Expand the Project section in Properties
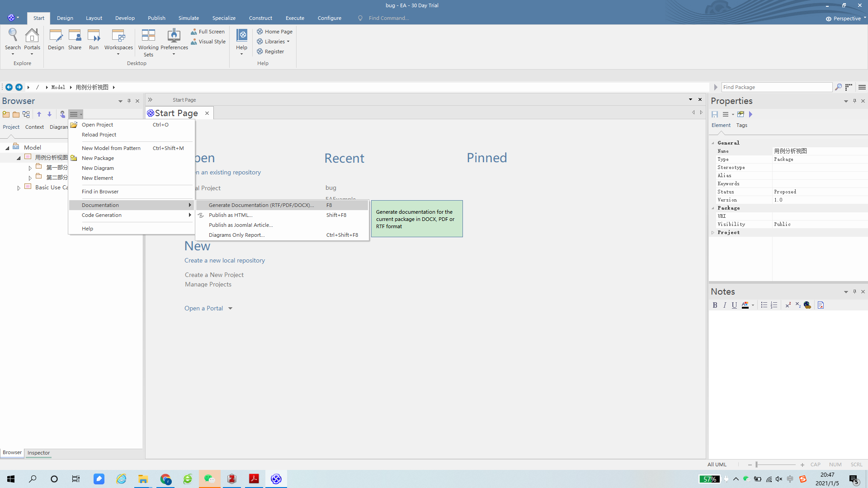Screen dimensions: 868x488 (x=713, y=233)
